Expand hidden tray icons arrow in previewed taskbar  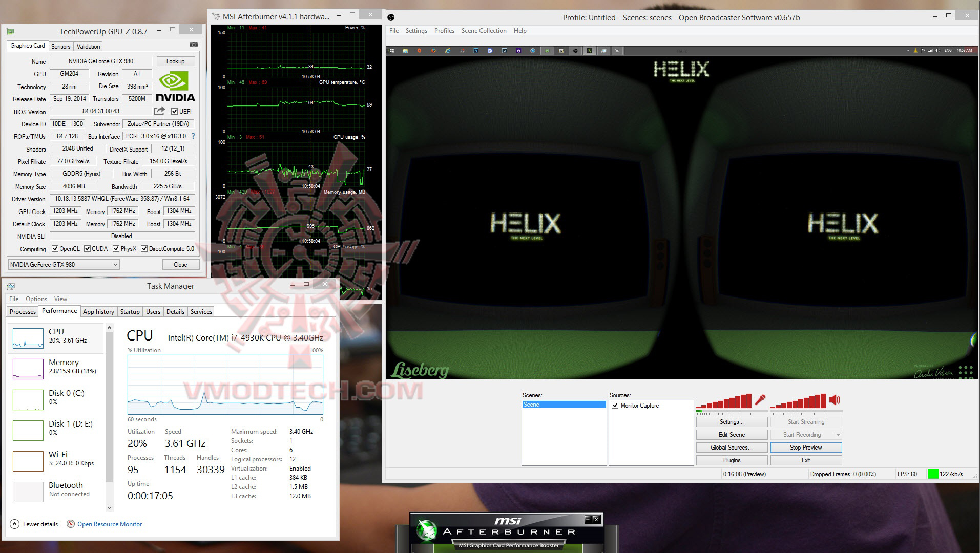pyautogui.click(x=908, y=51)
